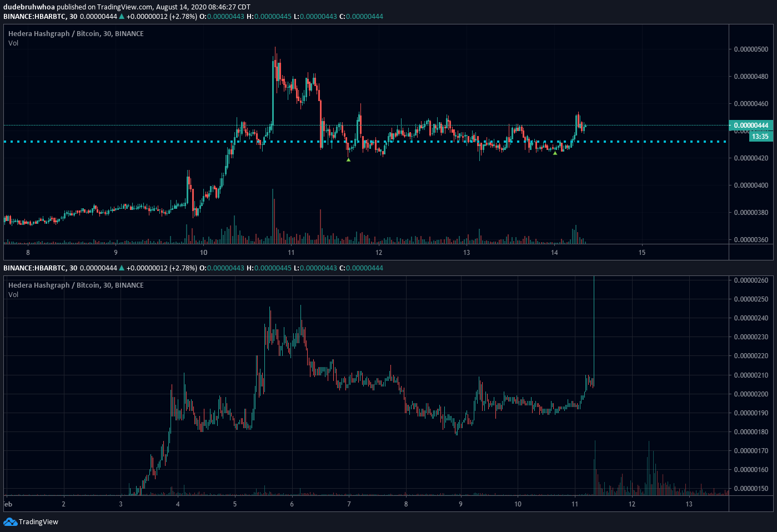Click the +2.78% change value above the upper chart

click(183, 17)
